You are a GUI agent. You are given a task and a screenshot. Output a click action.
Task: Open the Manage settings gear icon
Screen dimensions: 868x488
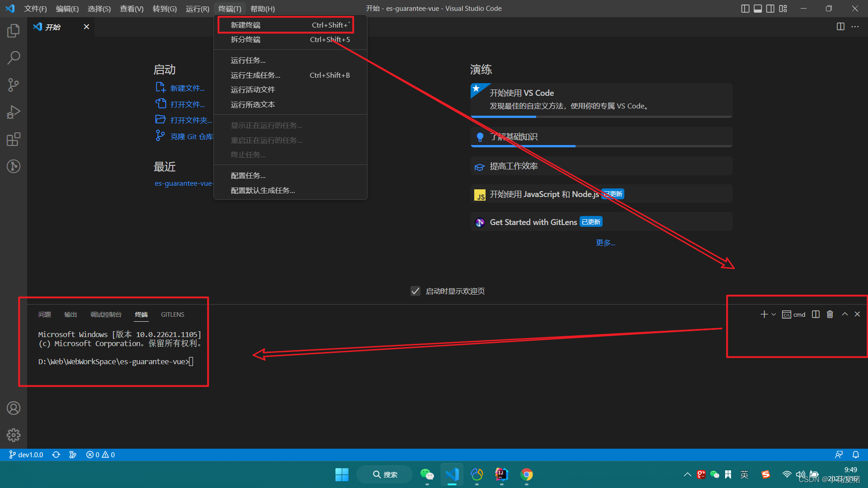click(x=14, y=435)
